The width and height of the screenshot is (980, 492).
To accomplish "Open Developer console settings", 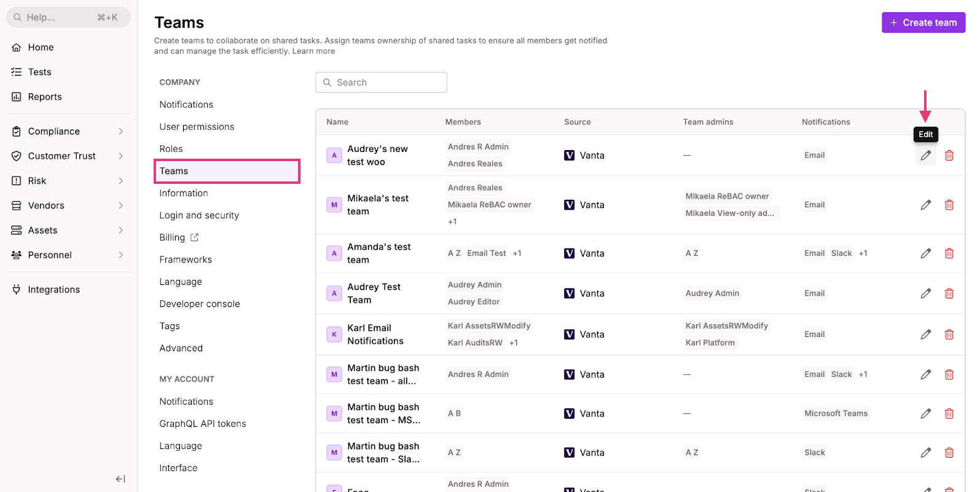I will [x=200, y=304].
